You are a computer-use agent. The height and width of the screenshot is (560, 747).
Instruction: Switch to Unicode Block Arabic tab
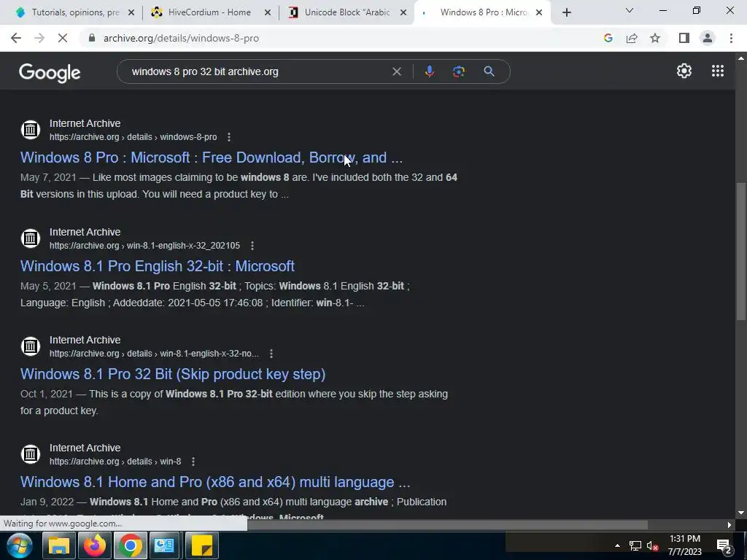click(347, 12)
